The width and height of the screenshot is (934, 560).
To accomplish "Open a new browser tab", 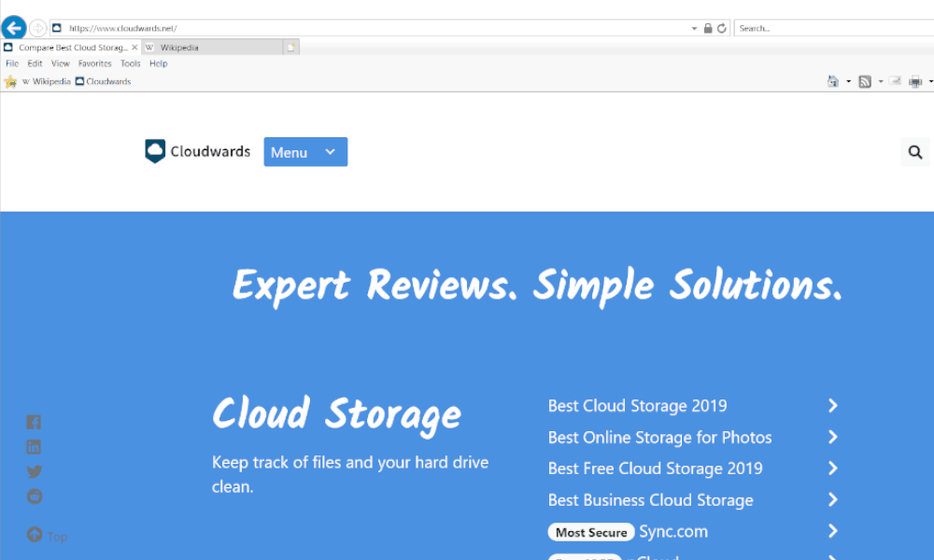I will click(x=290, y=48).
